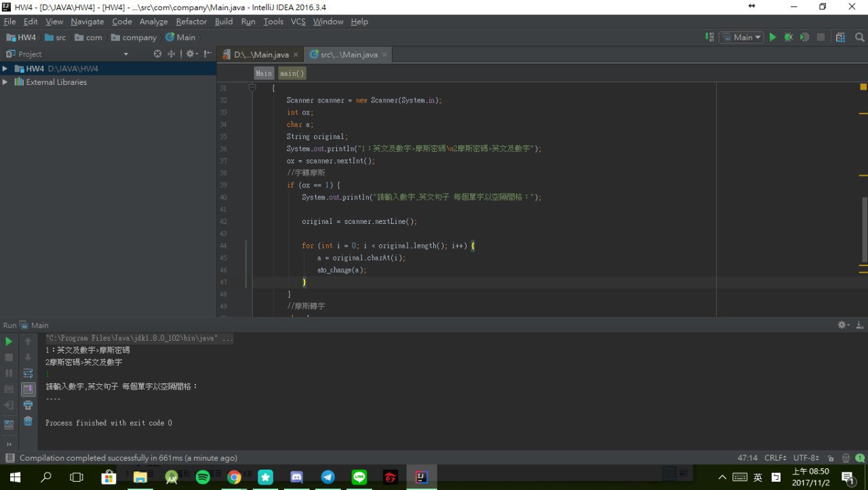Switch to the D:\...\Main.java editor tab
Screen dimensions: 868x490
pos(260,54)
